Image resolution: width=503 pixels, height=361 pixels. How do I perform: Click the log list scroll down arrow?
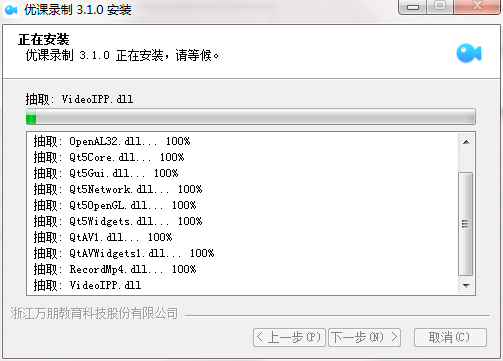[x=466, y=285]
